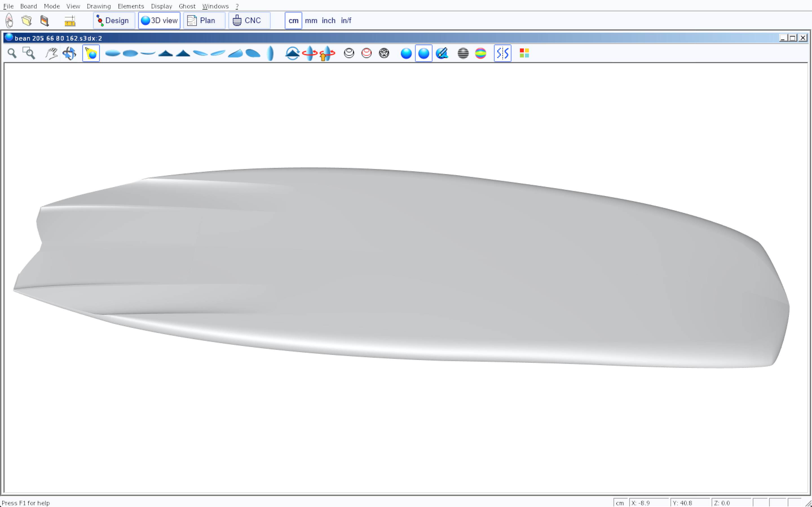Viewport: 812px width, 507px height.
Task: Open the CNC mode button
Action: 249,21
